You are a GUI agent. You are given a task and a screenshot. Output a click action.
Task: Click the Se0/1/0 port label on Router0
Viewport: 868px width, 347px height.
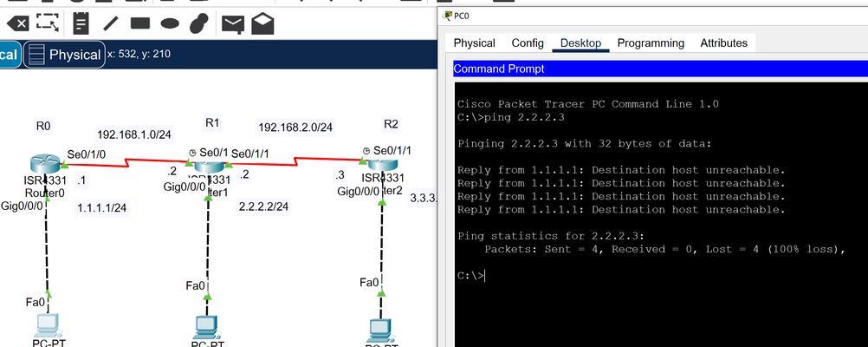[86, 154]
